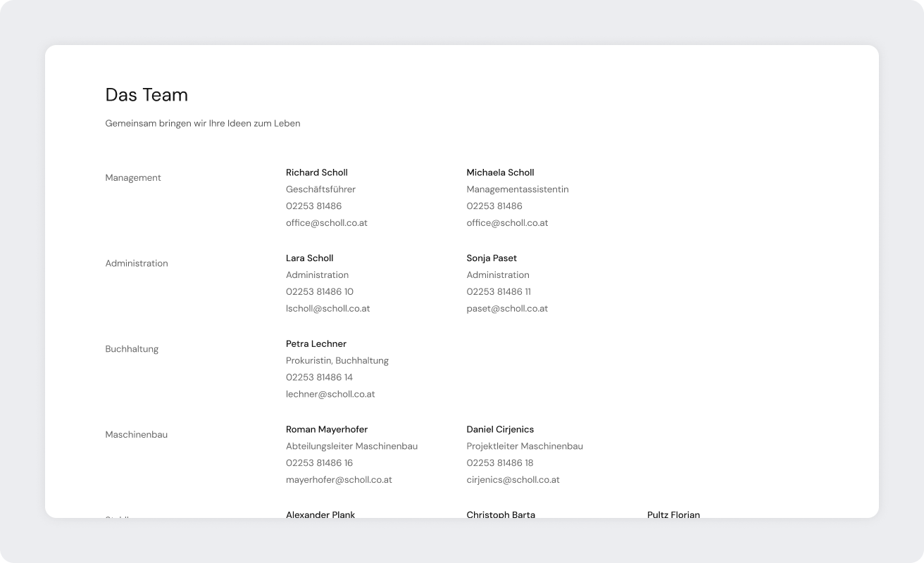Click phone number 02253 81486 11
Image resolution: width=924 pixels, height=563 pixels.
point(499,292)
